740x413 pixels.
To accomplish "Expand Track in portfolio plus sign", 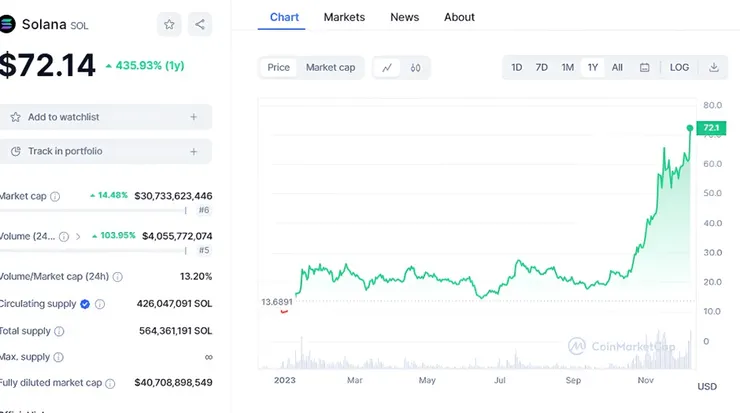I will [193, 152].
